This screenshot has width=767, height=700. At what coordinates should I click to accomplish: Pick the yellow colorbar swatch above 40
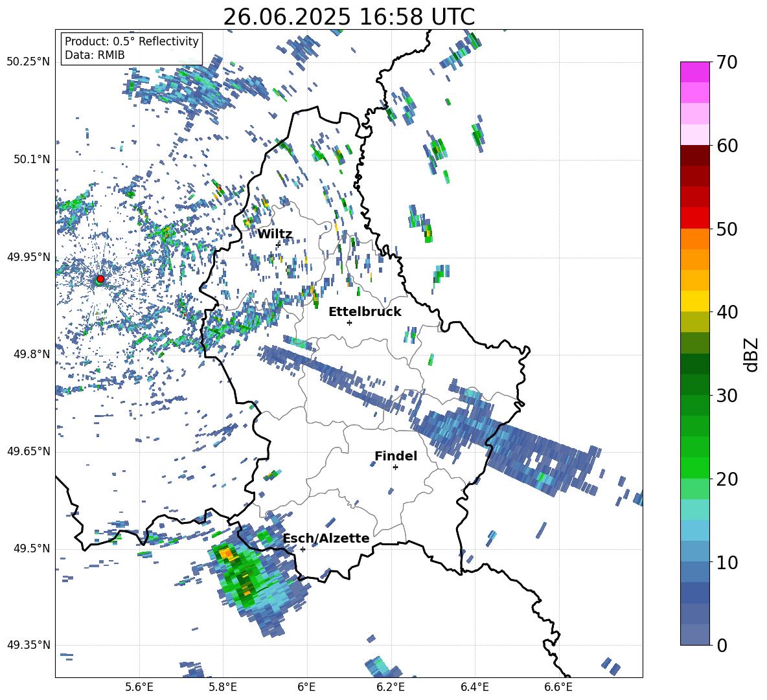coord(694,301)
